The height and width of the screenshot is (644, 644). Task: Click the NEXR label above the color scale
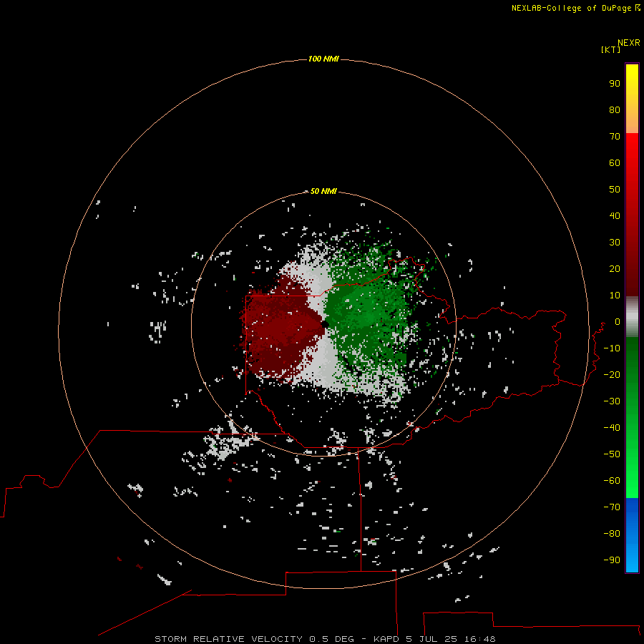(629, 43)
